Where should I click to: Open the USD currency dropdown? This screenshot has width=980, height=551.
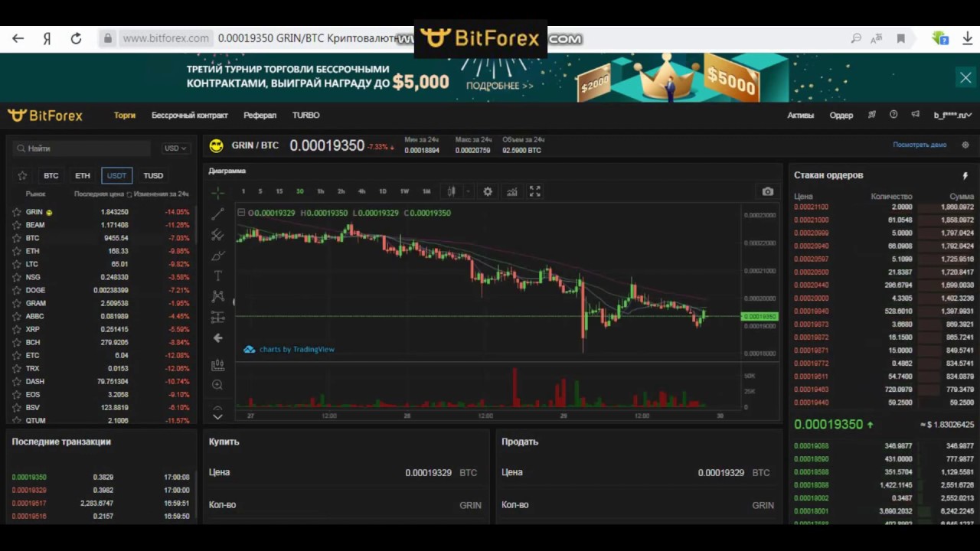pos(175,148)
